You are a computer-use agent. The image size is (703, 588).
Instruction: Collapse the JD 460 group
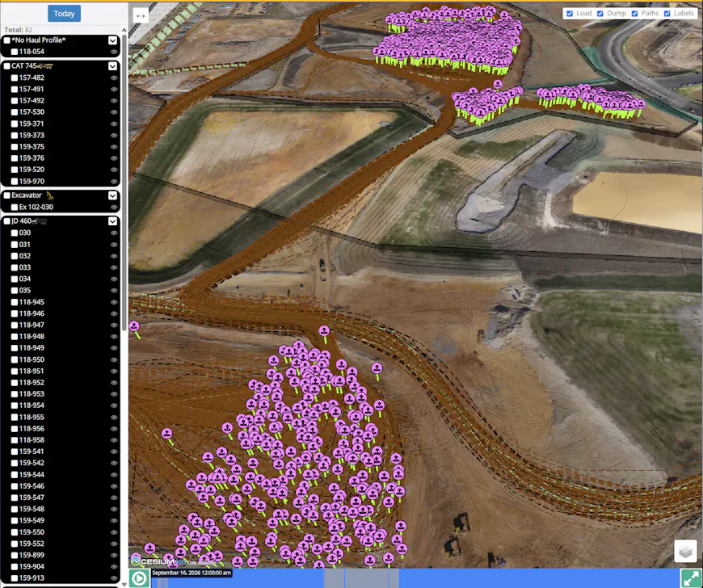click(x=112, y=221)
